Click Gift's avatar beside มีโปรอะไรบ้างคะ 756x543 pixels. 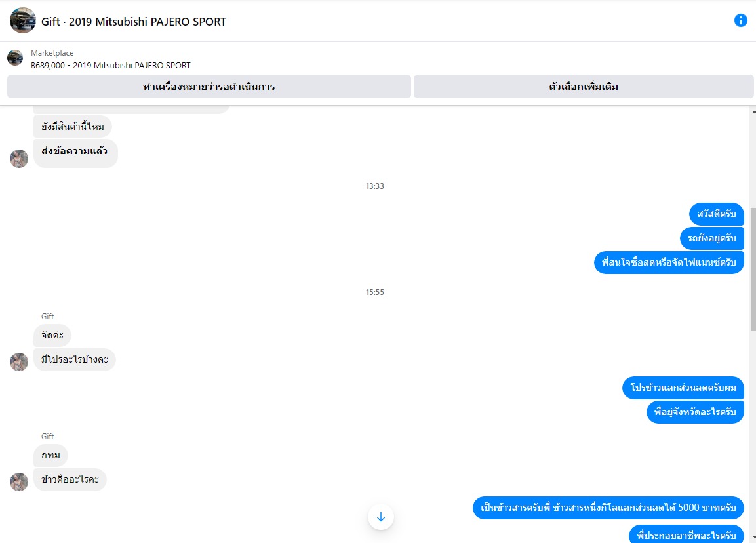click(x=19, y=362)
